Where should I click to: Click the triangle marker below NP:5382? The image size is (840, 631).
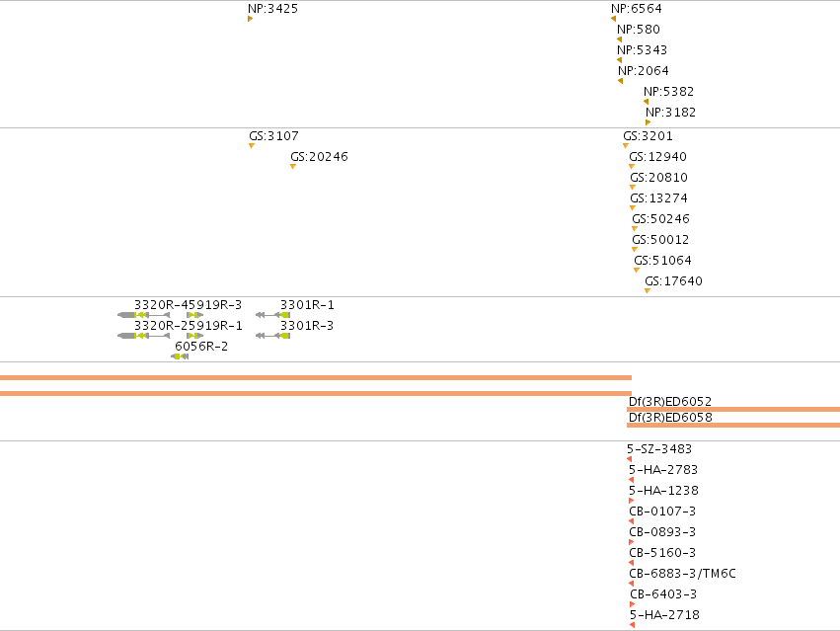point(647,102)
